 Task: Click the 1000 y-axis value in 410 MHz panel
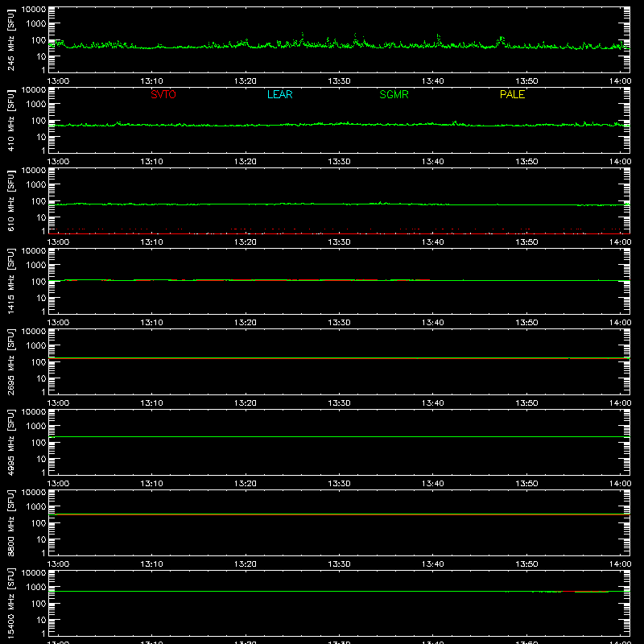click(x=36, y=105)
